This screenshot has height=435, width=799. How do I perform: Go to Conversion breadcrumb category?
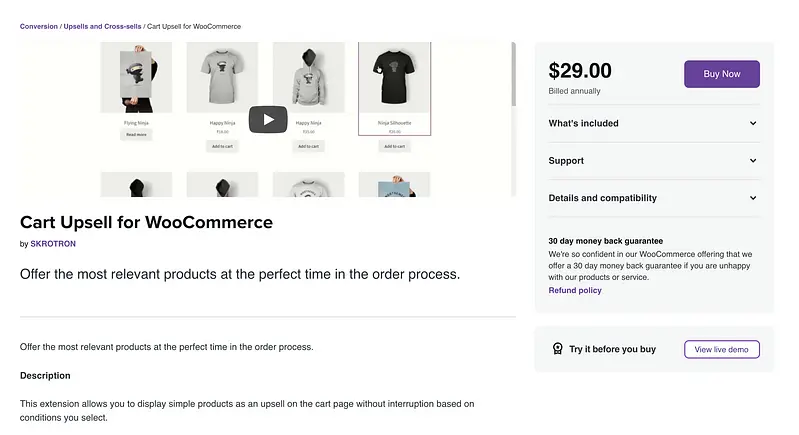(39, 26)
